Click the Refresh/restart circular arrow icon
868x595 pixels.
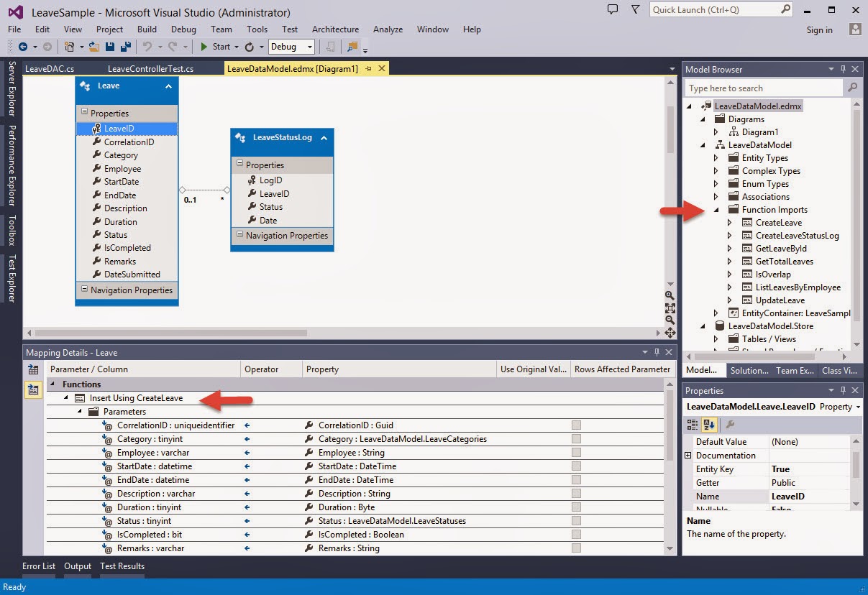pos(250,47)
